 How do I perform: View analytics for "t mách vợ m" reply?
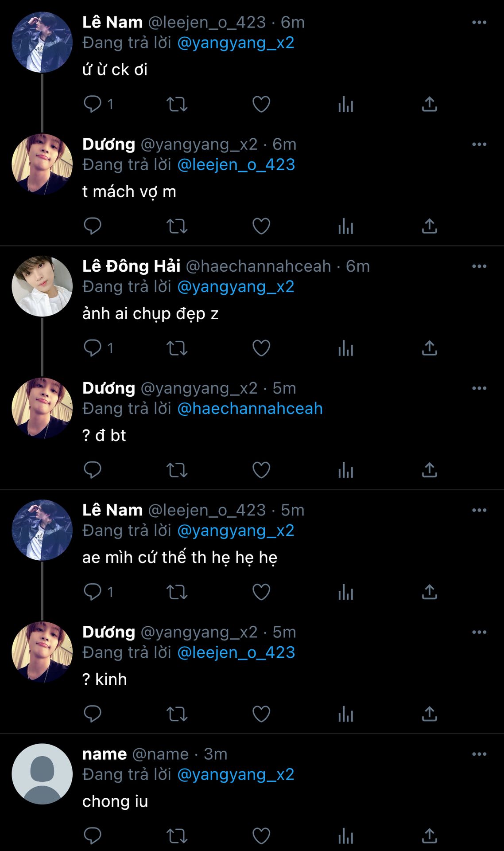coord(345,226)
